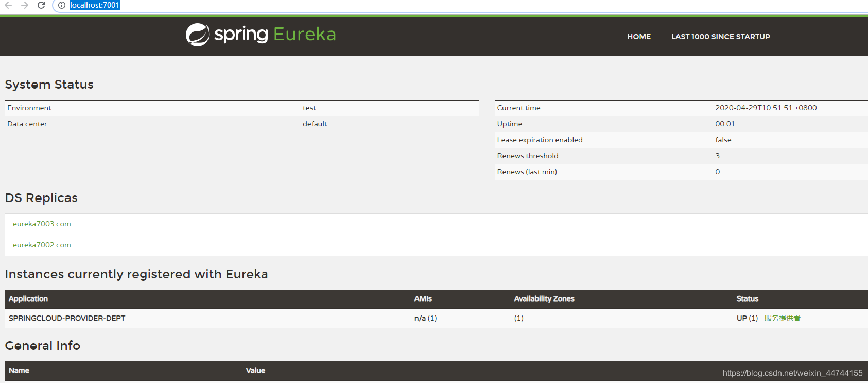Click the n/a (1) AMIs cell
The width and height of the screenshot is (868, 383).
coord(425,318)
